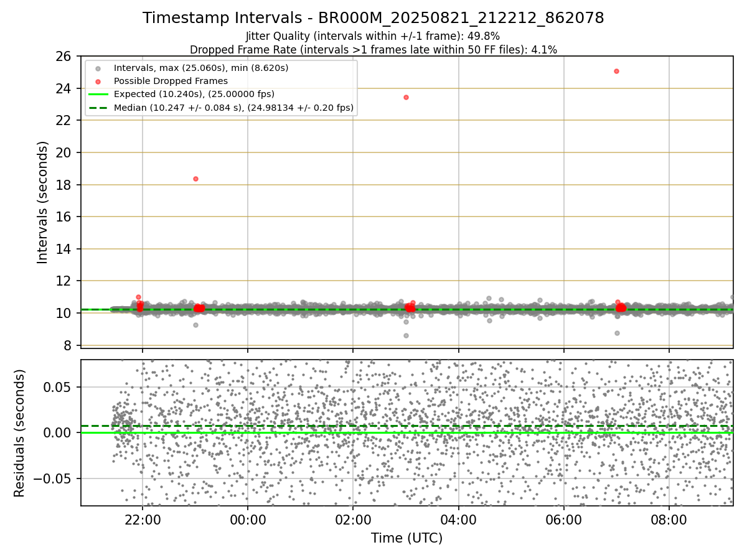747x560 pixels.
Task: Click the 'Intervals (seconds)' y-axis label
Action: coord(42,202)
